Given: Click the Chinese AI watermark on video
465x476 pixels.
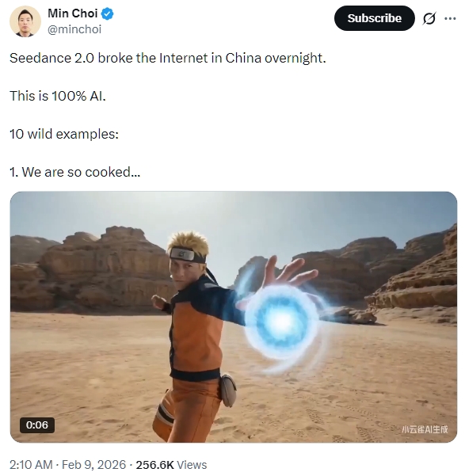Looking at the screenshot, I should click(425, 429).
